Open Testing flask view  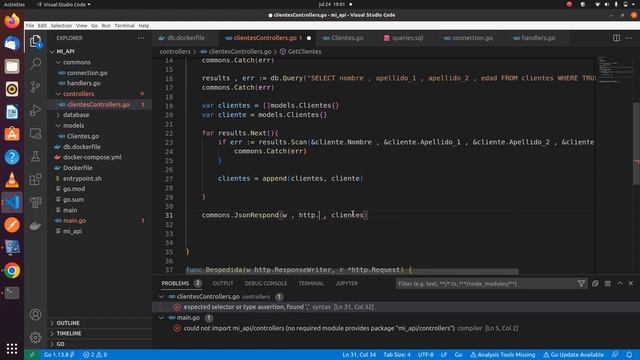point(36,156)
